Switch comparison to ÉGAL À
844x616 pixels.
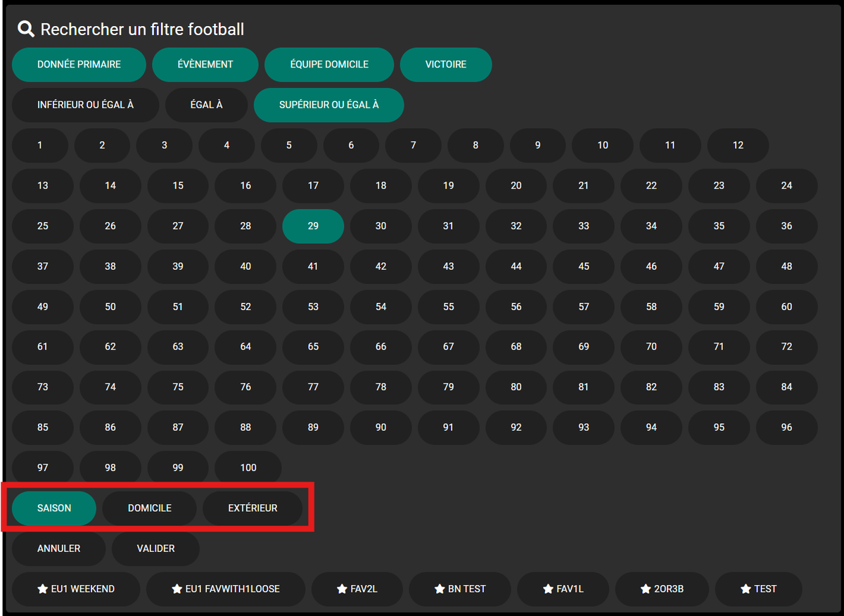(x=206, y=105)
